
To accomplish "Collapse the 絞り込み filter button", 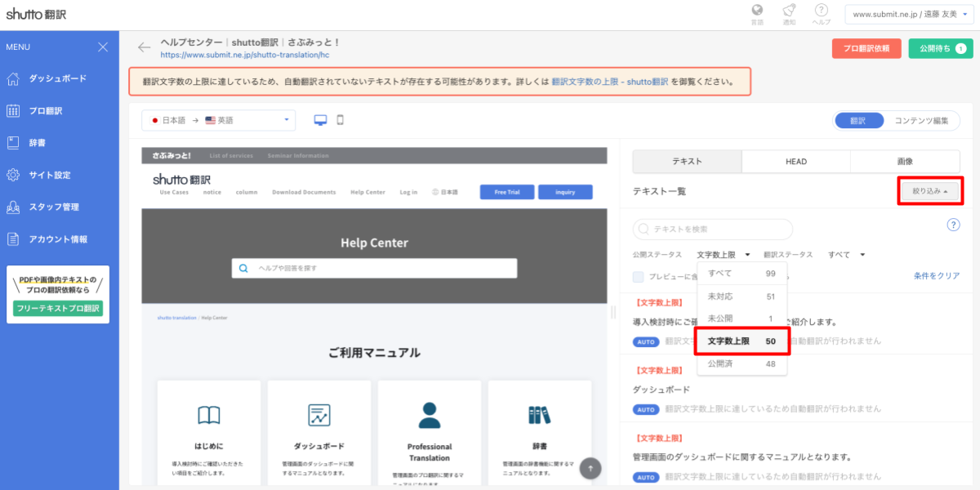I will (930, 191).
